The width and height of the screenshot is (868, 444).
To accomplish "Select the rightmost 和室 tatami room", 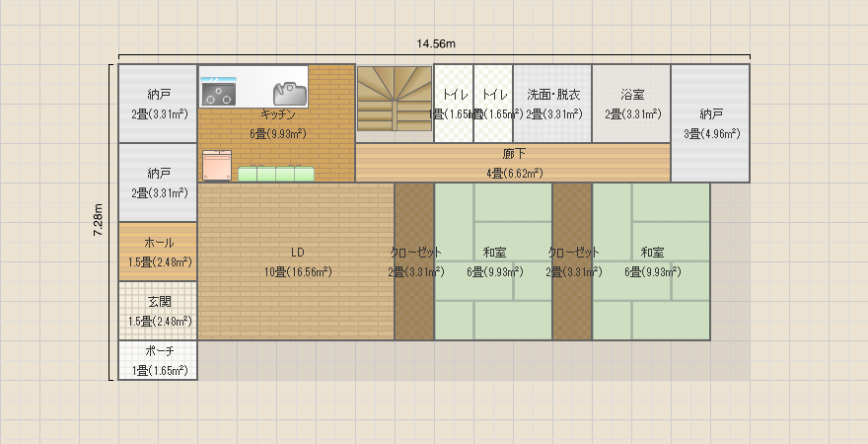I will click(x=652, y=261).
